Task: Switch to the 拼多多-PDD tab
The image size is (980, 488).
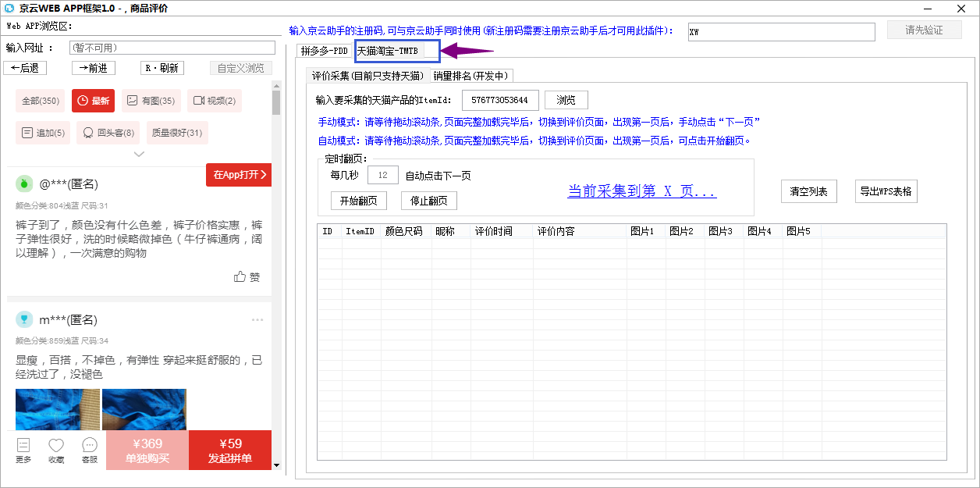Action: pos(325,51)
